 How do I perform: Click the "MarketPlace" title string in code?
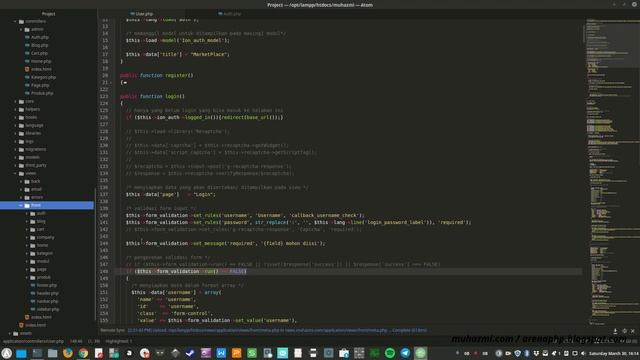click(209, 54)
